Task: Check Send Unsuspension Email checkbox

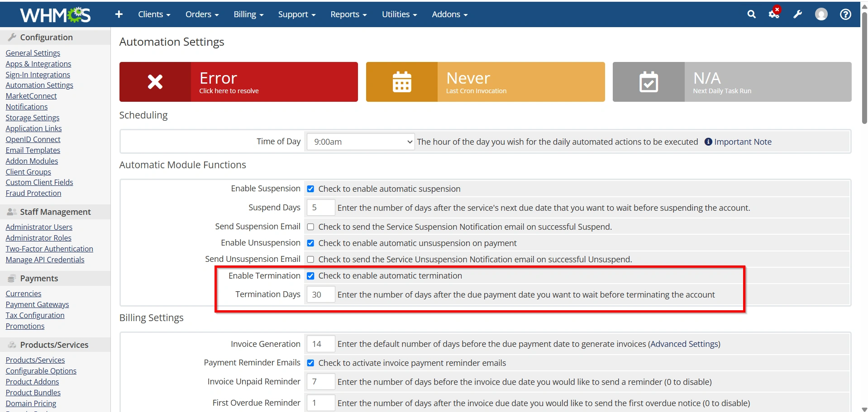Action: click(310, 260)
